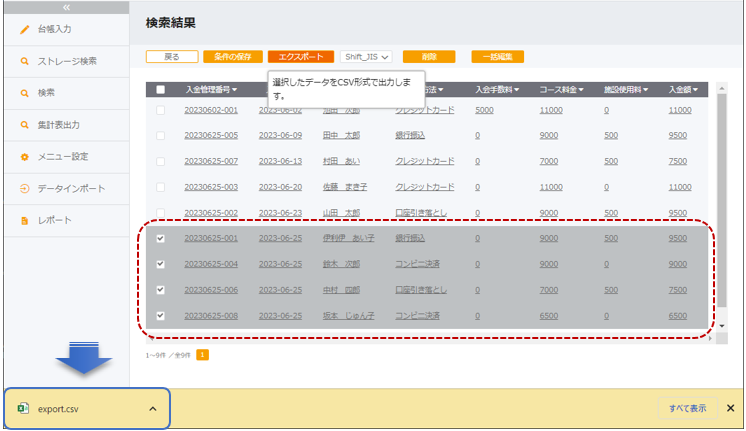The width and height of the screenshot is (746, 431).
Task: Open the レポート menu item
Action: click(x=67, y=221)
